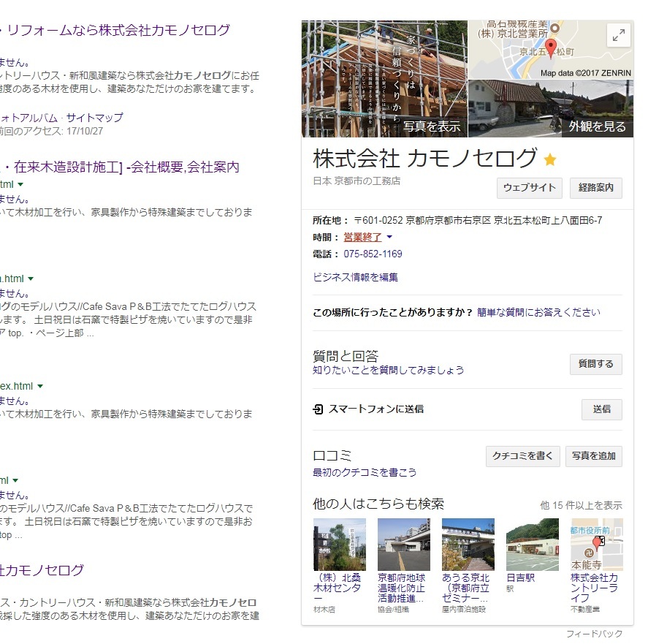Click the map thumbnail showing 京北五本松町
The width and height of the screenshot is (648, 644).
[x=550, y=49]
